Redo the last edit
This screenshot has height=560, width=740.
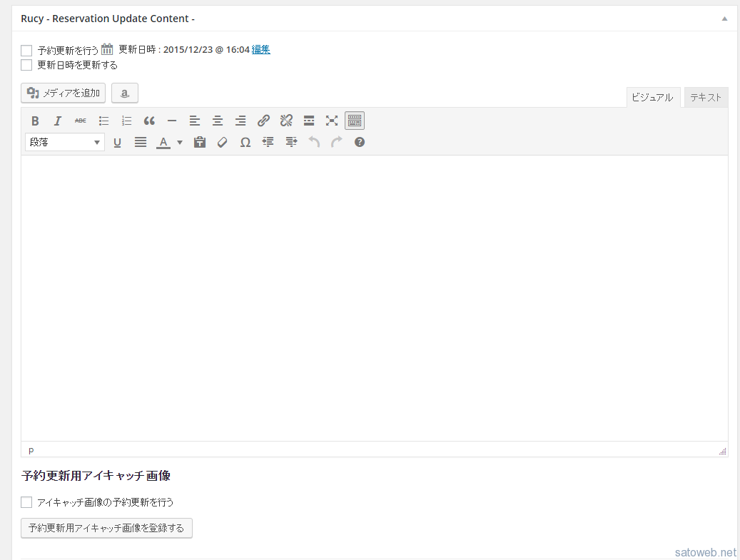pyautogui.click(x=337, y=143)
